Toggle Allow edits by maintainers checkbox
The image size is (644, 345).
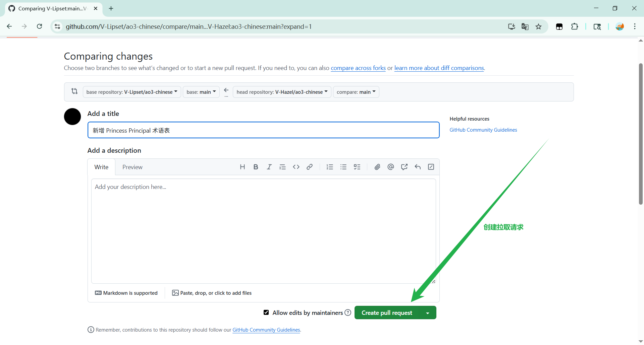coord(266,313)
